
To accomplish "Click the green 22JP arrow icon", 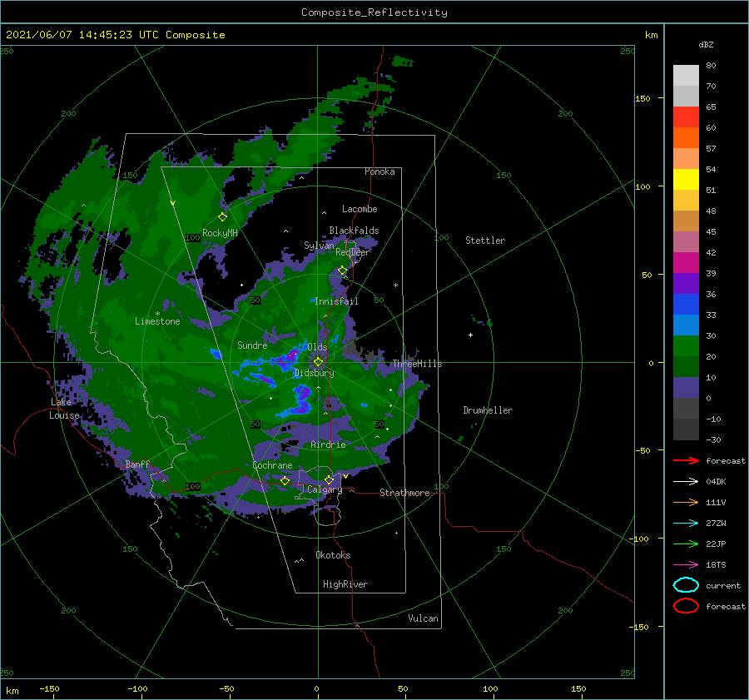I will point(686,544).
